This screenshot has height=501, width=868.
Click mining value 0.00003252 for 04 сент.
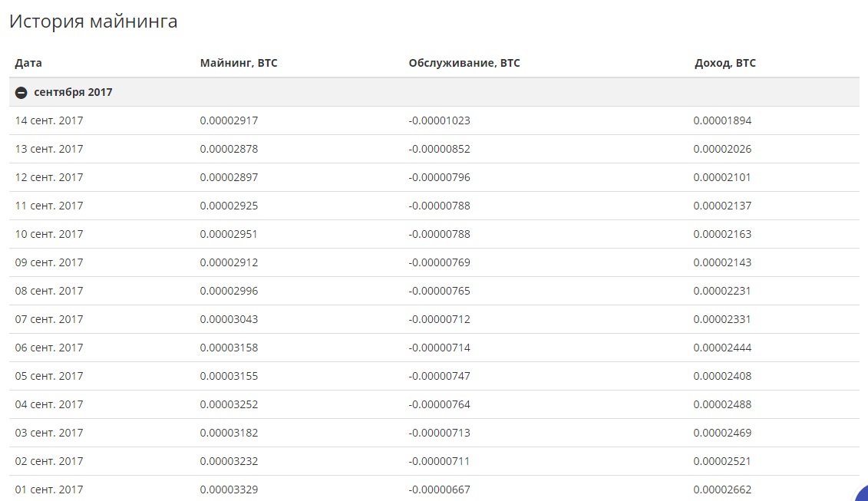tap(229, 404)
